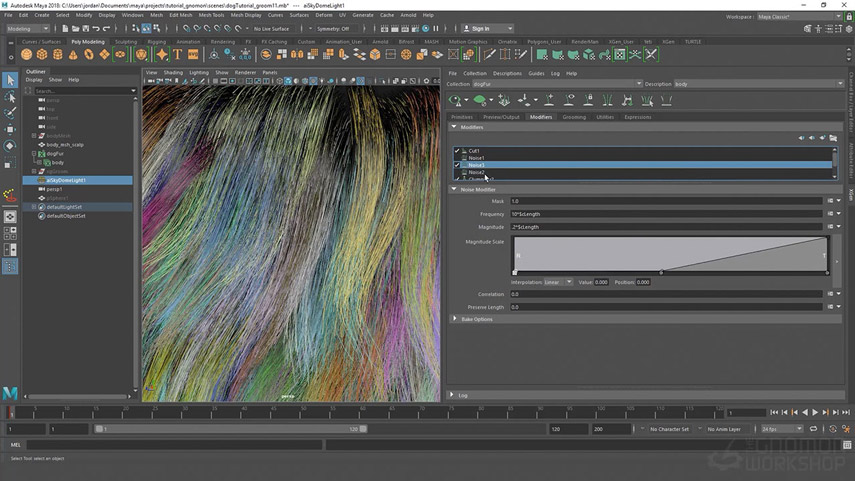Create a polygon cone from shelf
The image size is (855, 481).
73,55
